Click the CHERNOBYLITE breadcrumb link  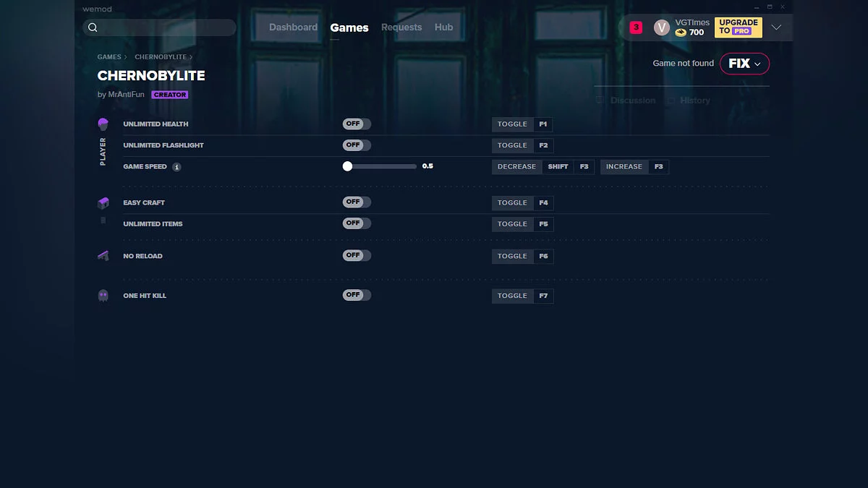point(161,57)
